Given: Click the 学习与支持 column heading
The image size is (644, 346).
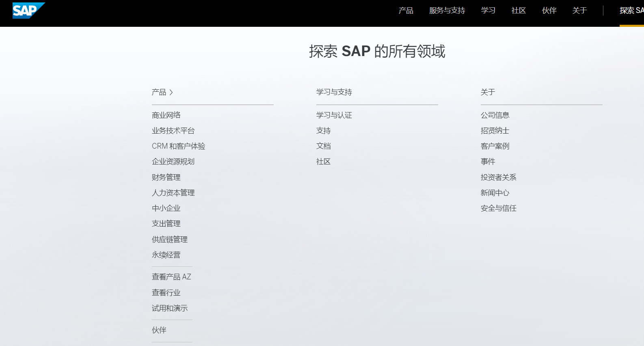Looking at the screenshot, I should tap(334, 92).
